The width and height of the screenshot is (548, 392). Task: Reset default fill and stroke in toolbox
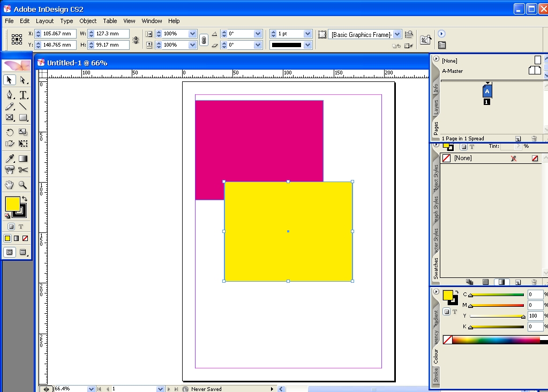click(7, 216)
